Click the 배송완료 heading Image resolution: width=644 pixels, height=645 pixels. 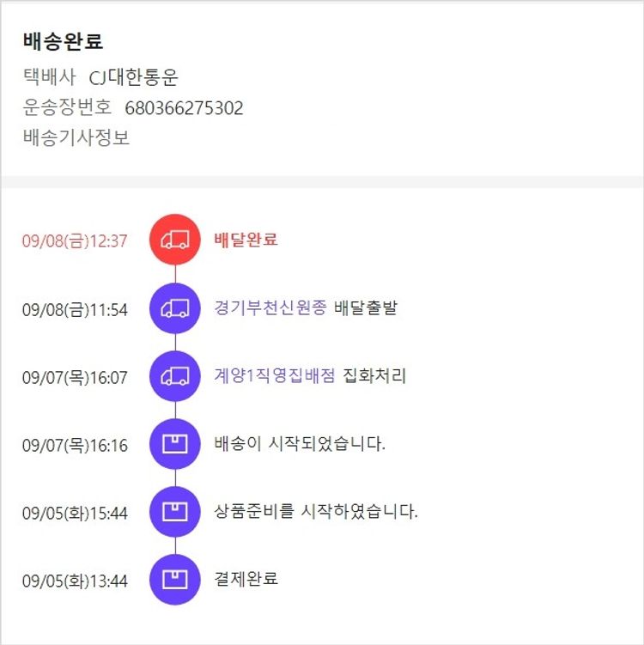coord(64,42)
